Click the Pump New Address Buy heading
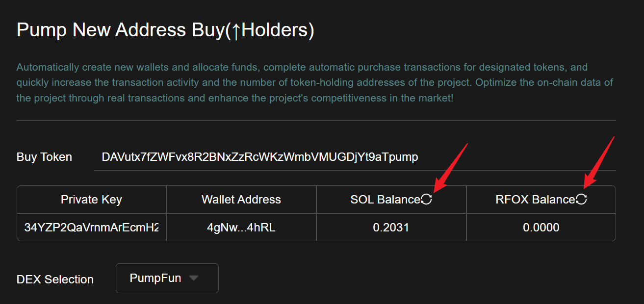The image size is (644, 304). tap(165, 30)
